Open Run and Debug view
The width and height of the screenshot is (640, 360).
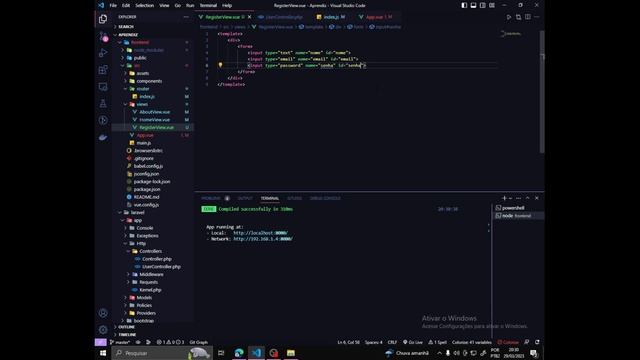pyautogui.click(x=103, y=53)
